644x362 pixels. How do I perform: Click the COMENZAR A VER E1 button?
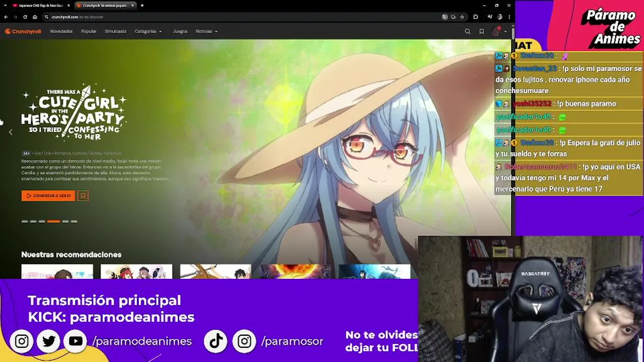[x=48, y=196]
